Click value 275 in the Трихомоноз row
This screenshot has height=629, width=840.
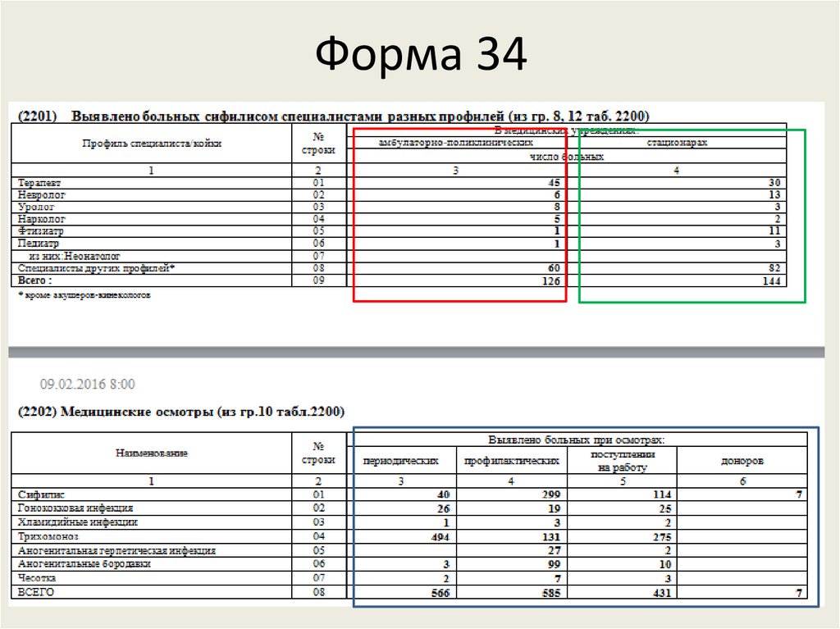[662, 537]
